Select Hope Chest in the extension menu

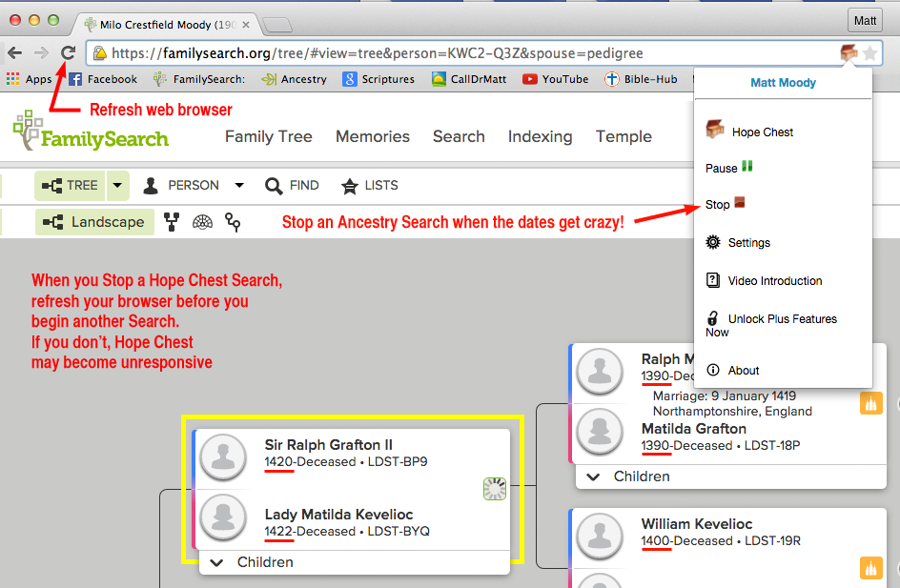pyautogui.click(x=749, y=131)
